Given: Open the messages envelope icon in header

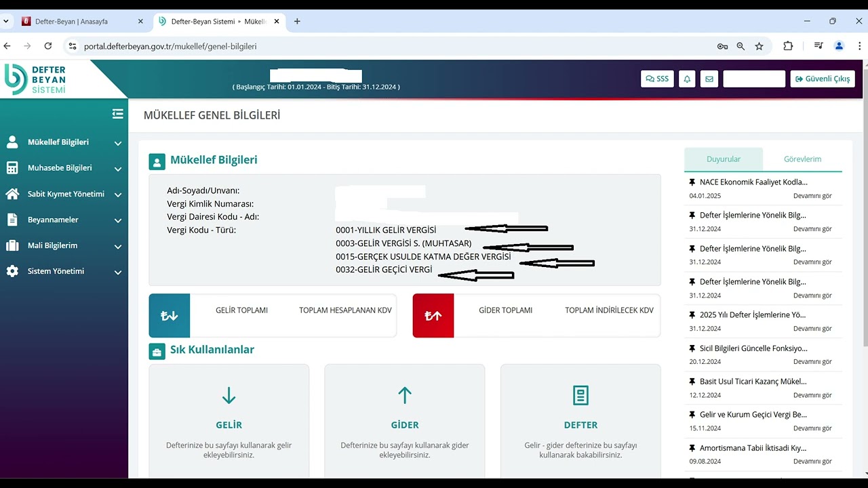Looking at the screenshot, I should point(709,79).
